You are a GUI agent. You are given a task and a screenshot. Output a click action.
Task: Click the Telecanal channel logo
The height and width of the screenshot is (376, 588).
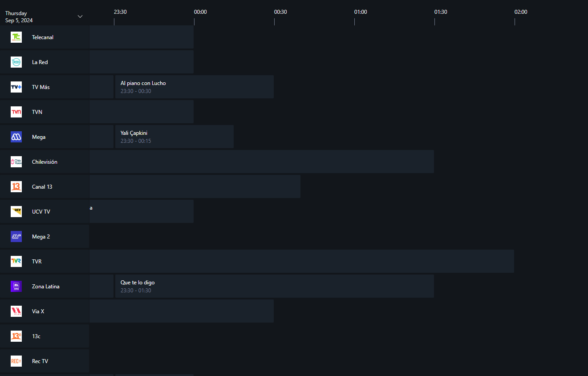[x=16, y=37]
